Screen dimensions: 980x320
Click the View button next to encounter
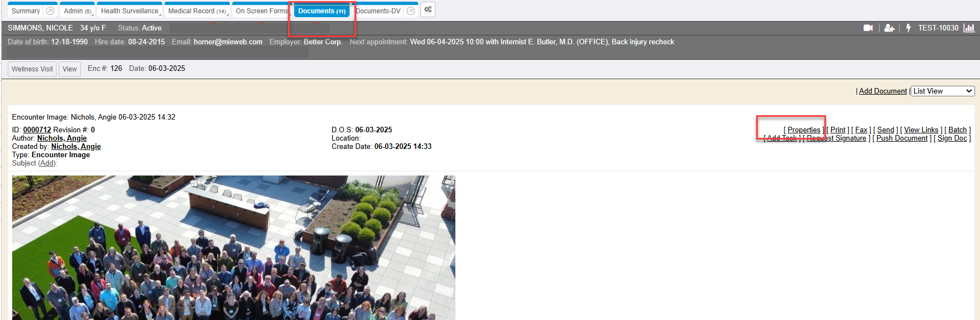click(x=70, y=69)
